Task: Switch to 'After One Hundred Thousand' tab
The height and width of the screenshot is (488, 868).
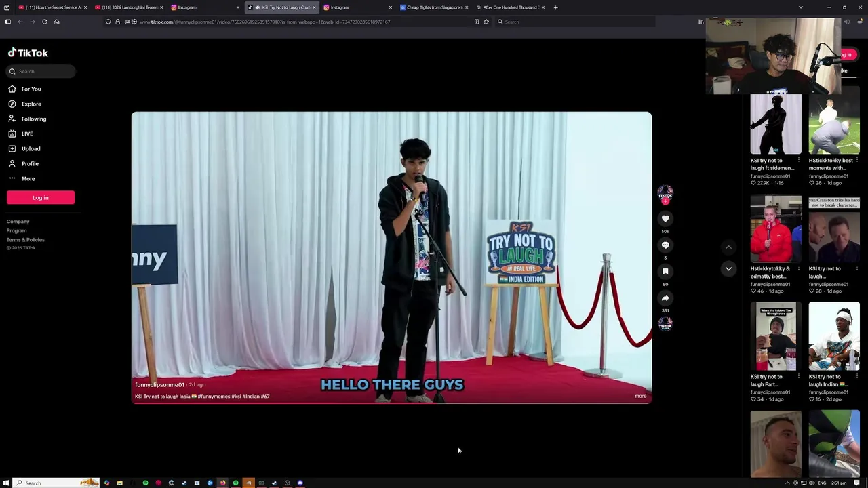Action: tap(509, 7)
